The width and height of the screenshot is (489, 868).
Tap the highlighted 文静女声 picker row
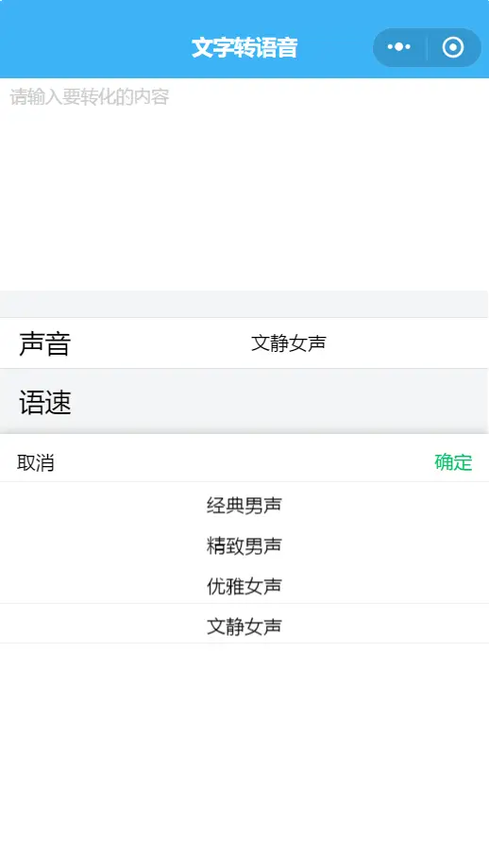(244, 624)
